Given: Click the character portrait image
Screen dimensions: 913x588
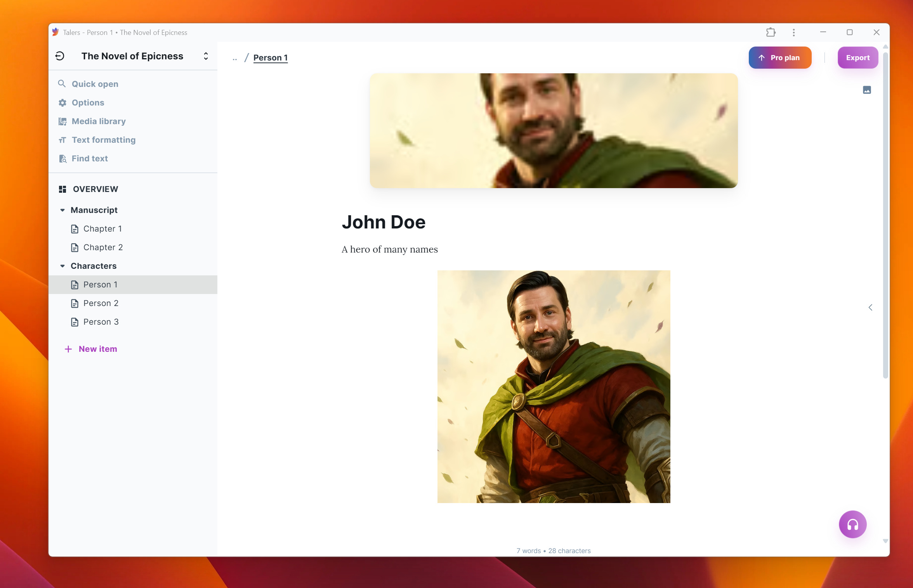Looking at the screenshot, I should coord(554,386).
